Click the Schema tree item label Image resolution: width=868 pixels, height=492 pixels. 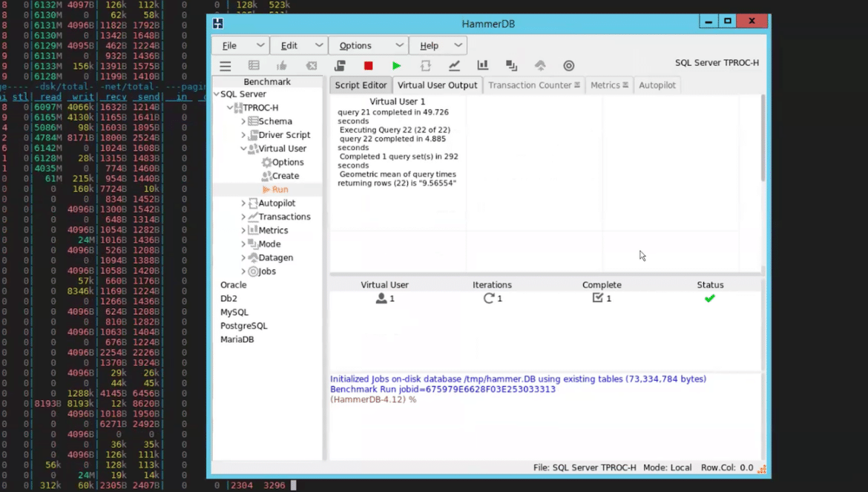pyautogui.click(x=275, y=121)
